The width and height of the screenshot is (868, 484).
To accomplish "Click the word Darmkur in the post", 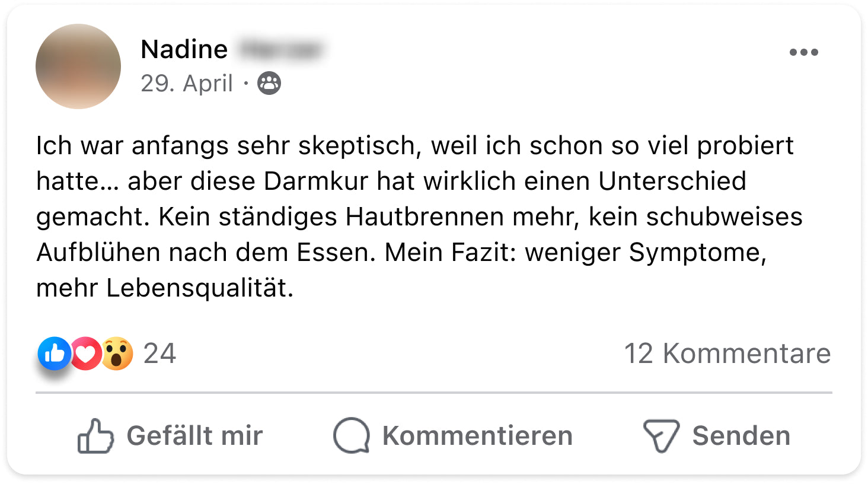I will 316,181.
